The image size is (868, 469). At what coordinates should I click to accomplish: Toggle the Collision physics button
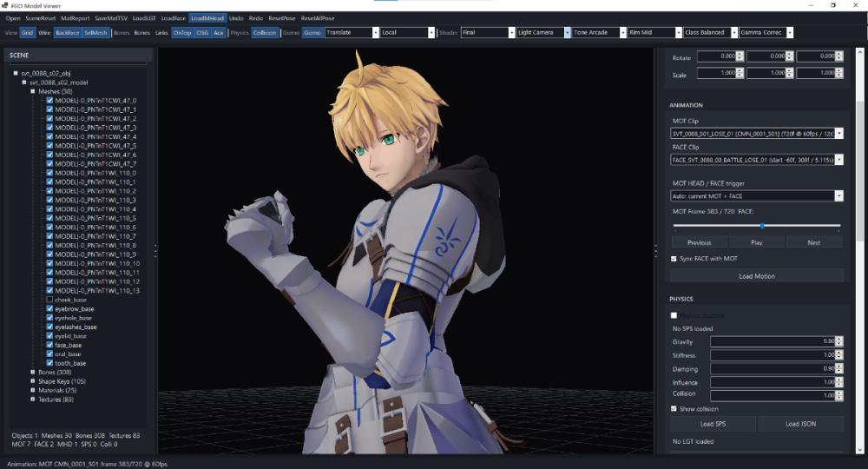click(x=265, y=33)
